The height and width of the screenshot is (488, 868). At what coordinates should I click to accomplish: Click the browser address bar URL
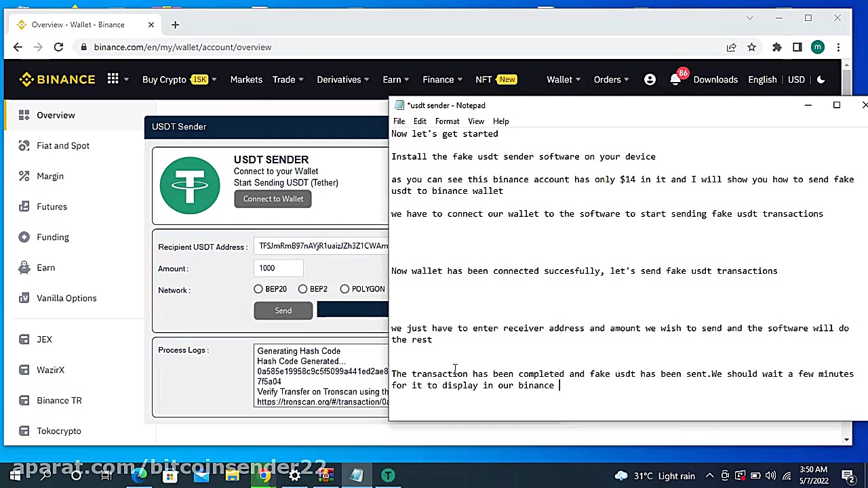click(x=182, y=47)
